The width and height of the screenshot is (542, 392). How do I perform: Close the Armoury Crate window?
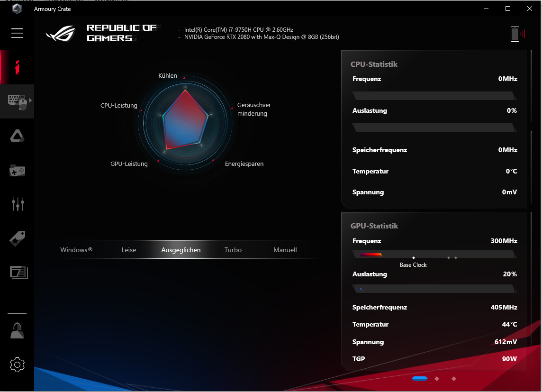(x=530, y=9)
